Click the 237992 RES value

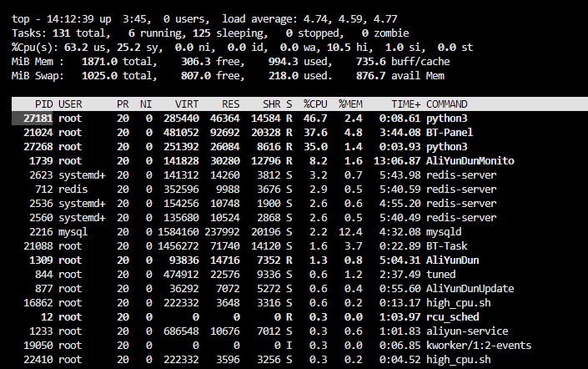pyautogui.click(x=222, y=232)
